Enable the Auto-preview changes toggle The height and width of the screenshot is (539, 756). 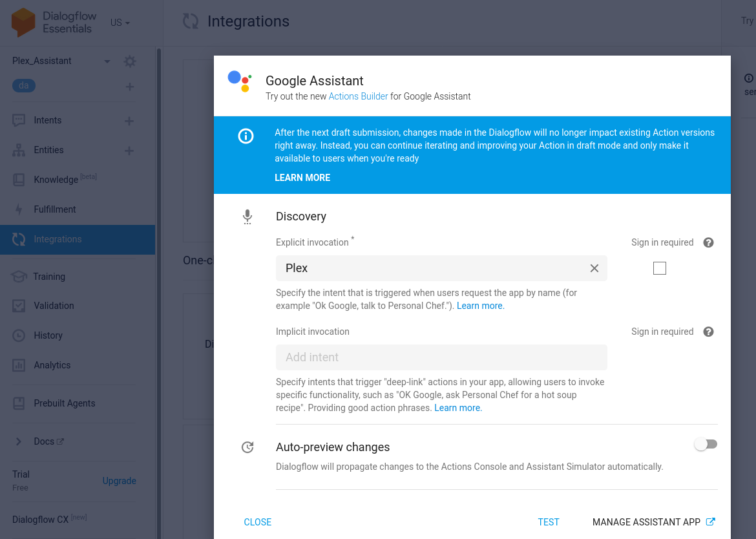pos(706,444)
